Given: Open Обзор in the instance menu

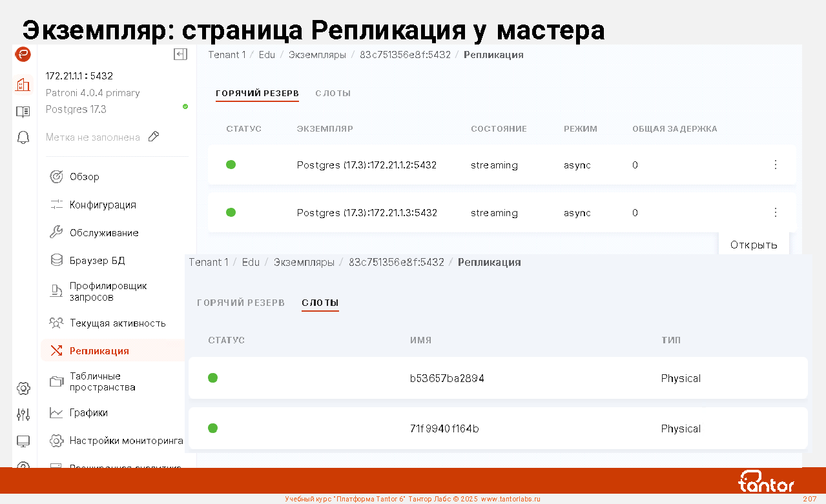Looking at the screenshot, I should tap(84, 177).
